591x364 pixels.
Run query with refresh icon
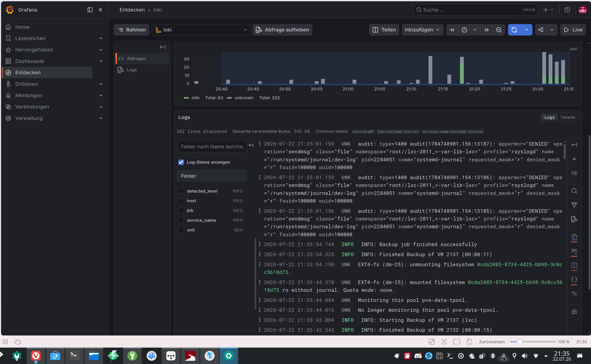coord(514,30)
